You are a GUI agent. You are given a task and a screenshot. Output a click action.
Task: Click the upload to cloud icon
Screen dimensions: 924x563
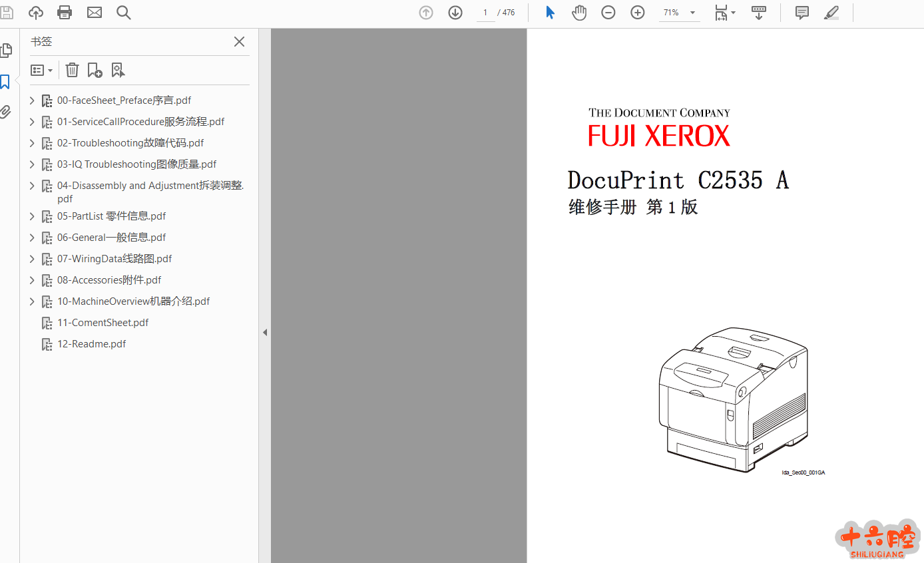click(36, 13)
